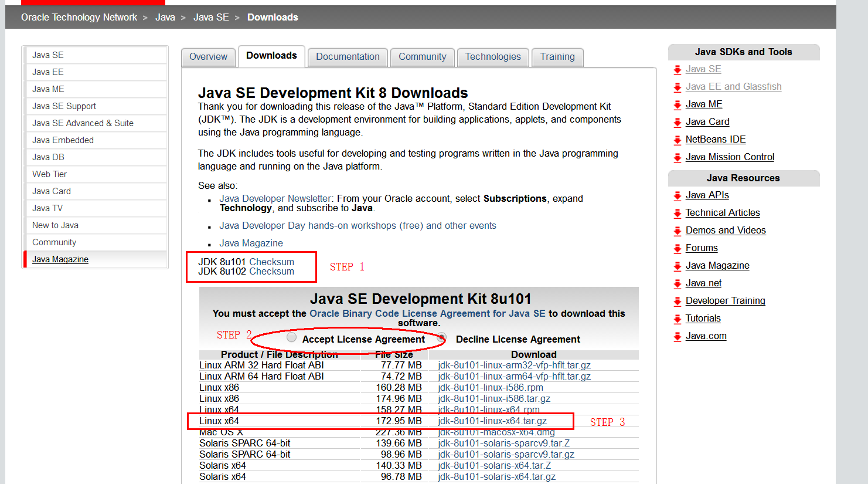Open Java Mission Control link
This screenshot has width=868, height=484.
click(730, 157)
